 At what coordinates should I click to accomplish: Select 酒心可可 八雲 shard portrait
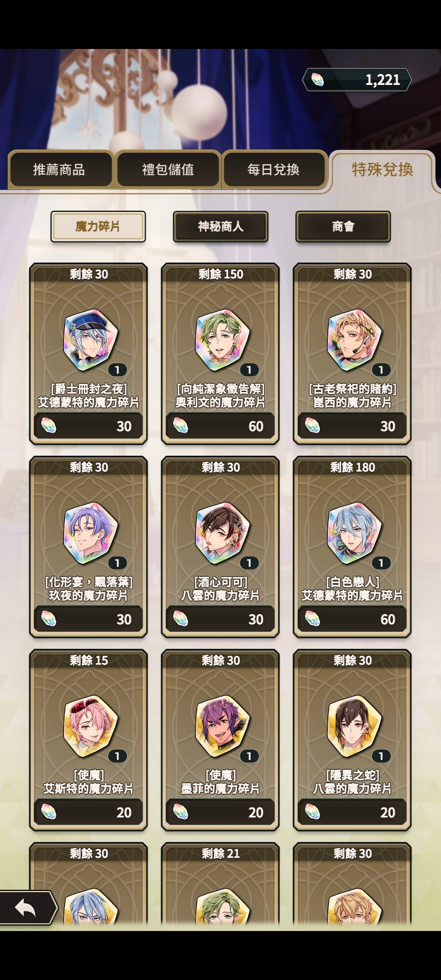(223, 533)
